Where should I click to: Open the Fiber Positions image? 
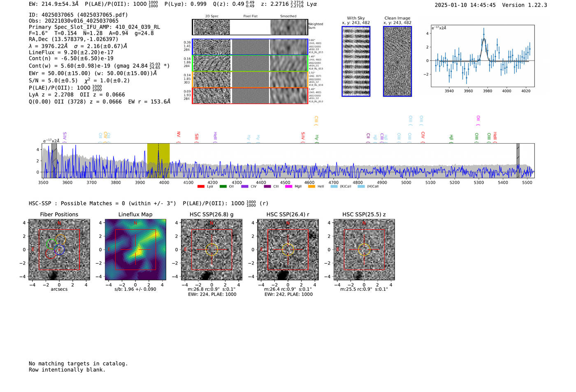[59, 250]
